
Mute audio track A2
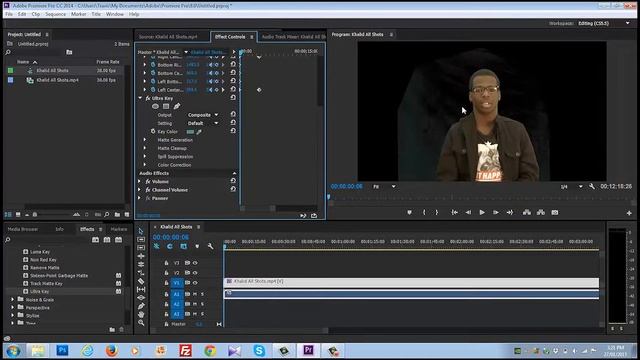tap(195, 304)
